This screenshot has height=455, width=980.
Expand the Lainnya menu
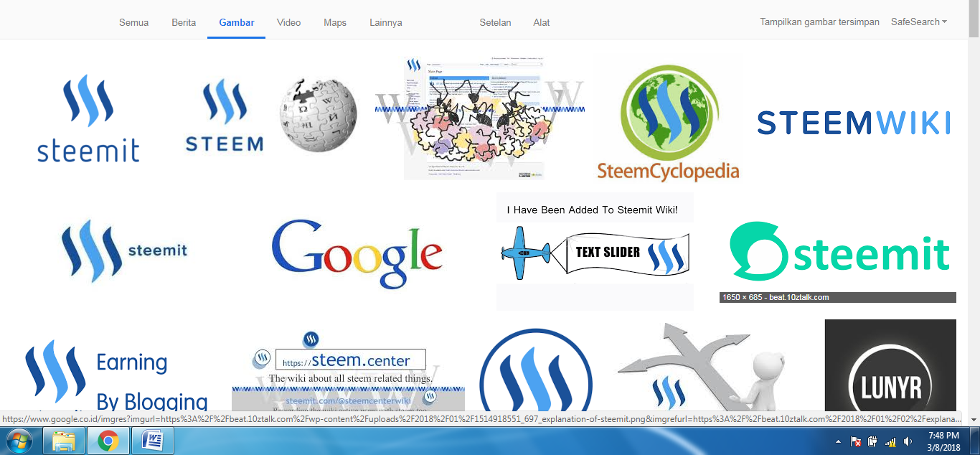[386, 22]
